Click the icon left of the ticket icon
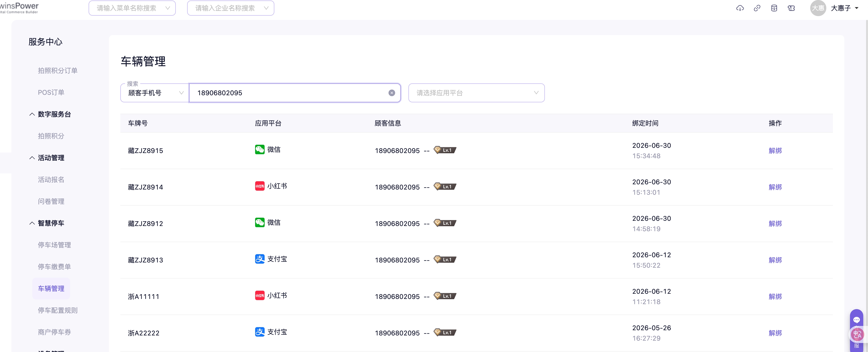868x352 pixels. pyautogui.click(x=774, y=8)
